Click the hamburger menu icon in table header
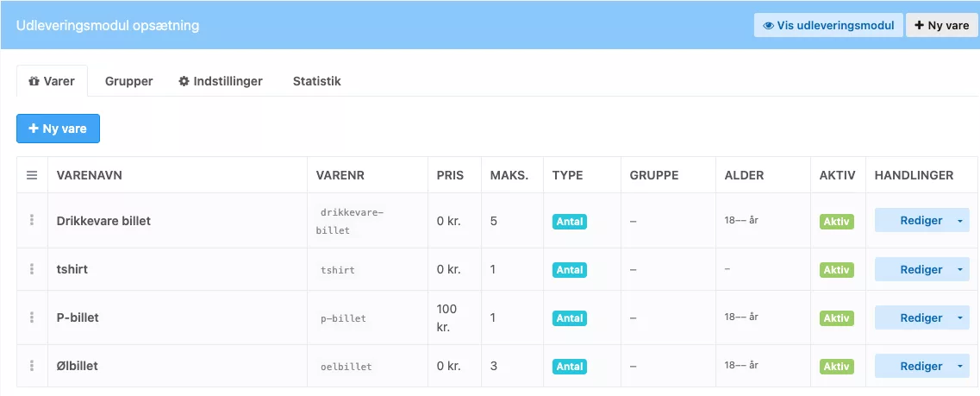 (x=32, y=175)
